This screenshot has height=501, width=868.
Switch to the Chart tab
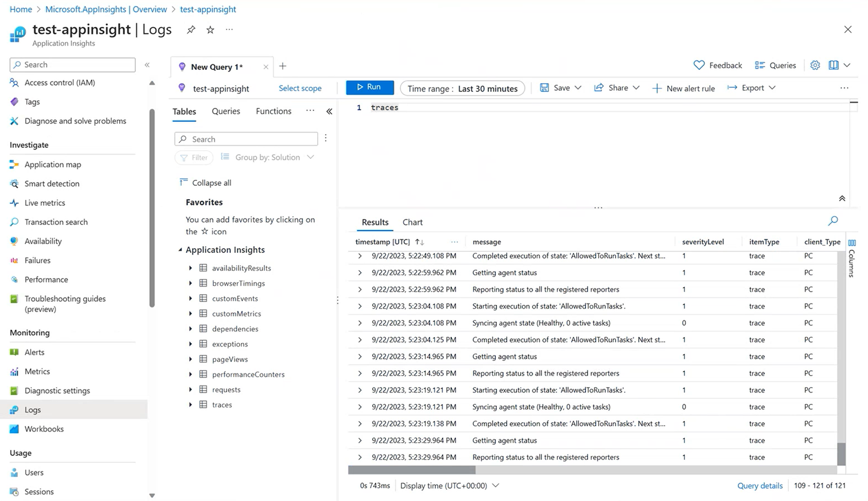pyautogui.click(x=412, y=222)
